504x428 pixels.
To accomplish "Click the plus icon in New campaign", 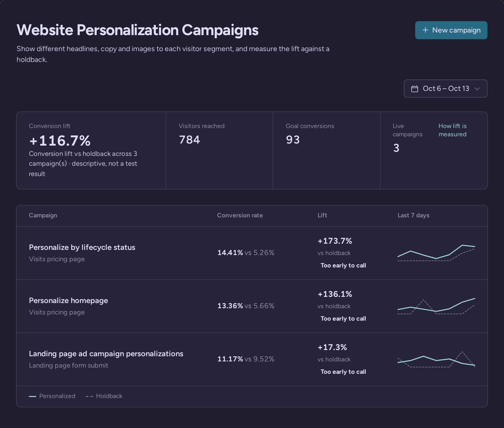I will pos(425,30).
